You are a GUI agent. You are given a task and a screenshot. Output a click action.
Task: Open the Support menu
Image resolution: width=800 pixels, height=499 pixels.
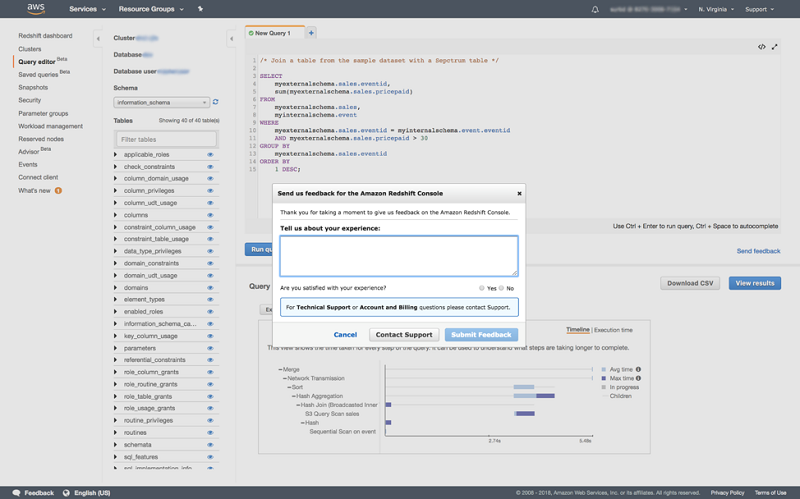(x=759, y=9)
